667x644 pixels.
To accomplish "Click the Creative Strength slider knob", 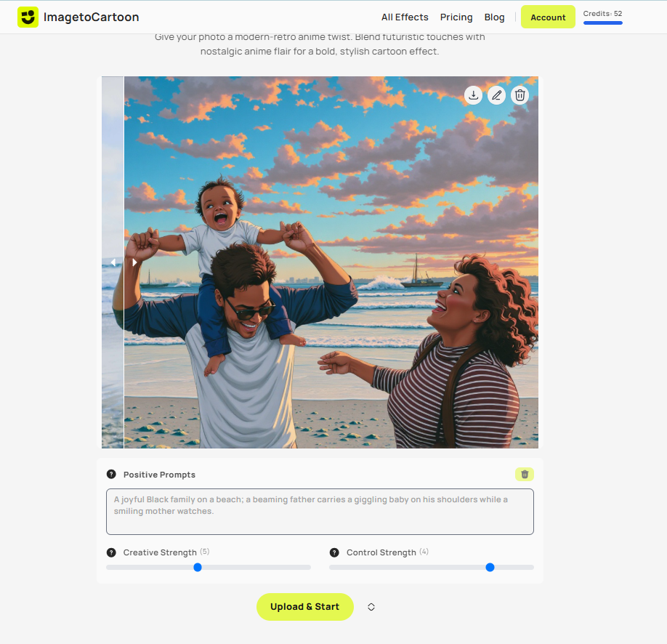I will pyautogui.click(x=198, y=568).
